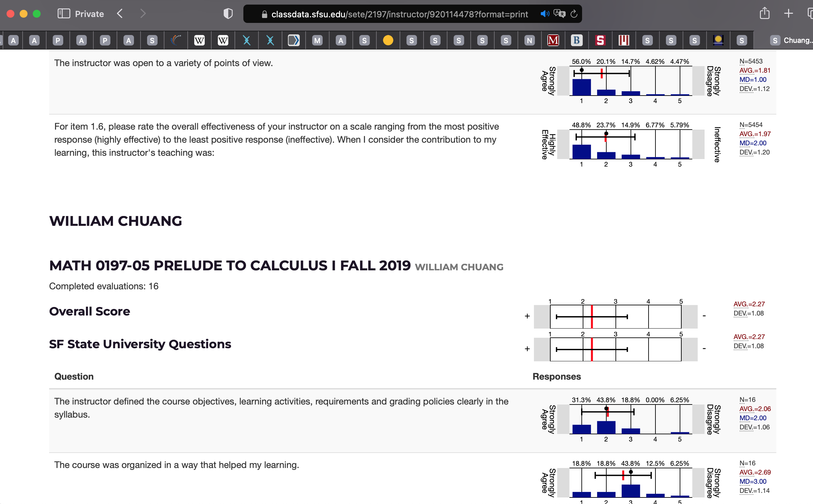Open the Share menu in Safari toolbar
This screenshot has width=813, height=504.
coord(764,13)
